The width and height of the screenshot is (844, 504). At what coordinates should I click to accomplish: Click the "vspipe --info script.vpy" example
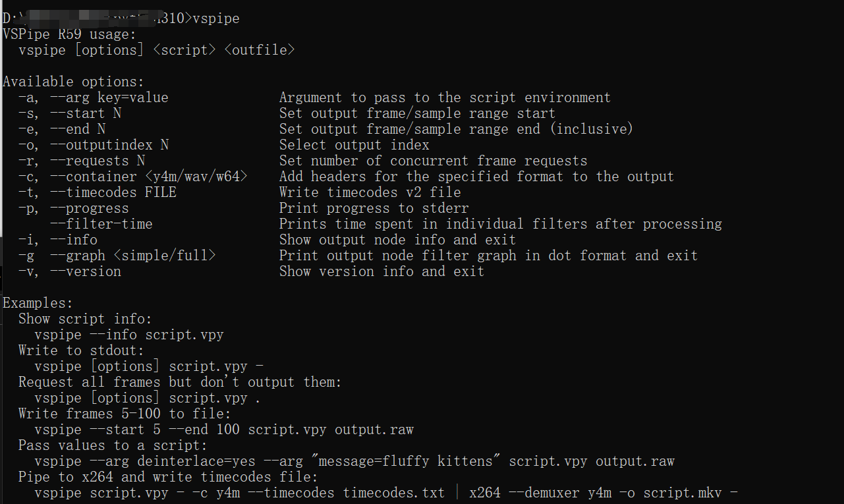(129, 335)
